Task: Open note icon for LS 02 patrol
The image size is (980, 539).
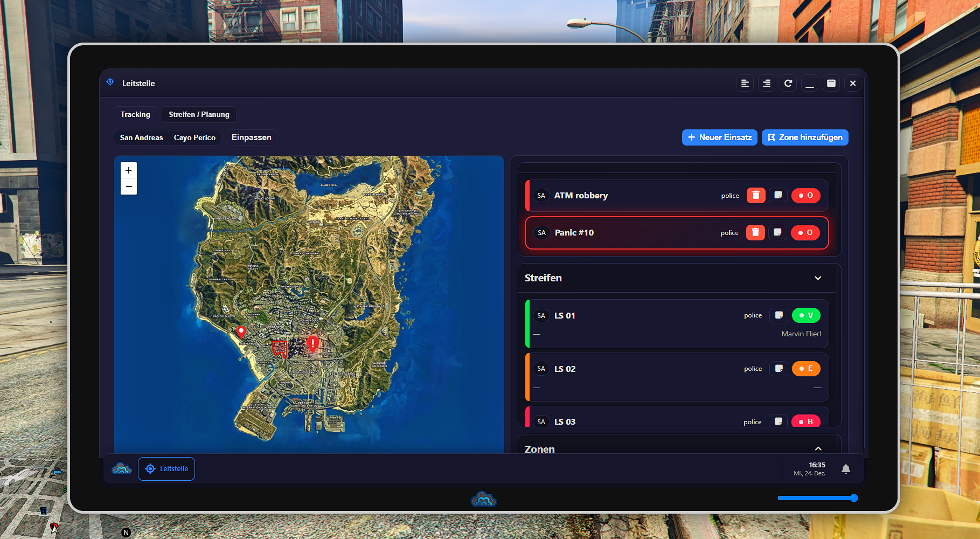Action: tap(779, 369)
